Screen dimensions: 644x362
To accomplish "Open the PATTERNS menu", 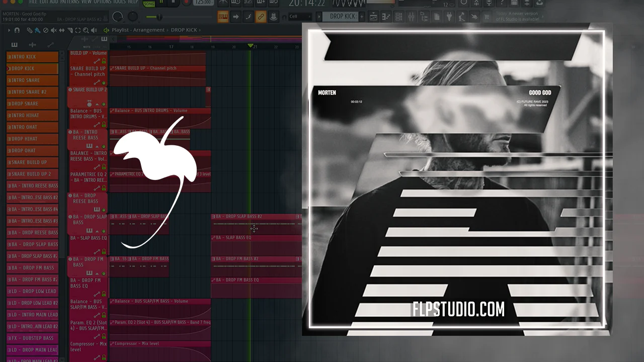I will 69,2.
